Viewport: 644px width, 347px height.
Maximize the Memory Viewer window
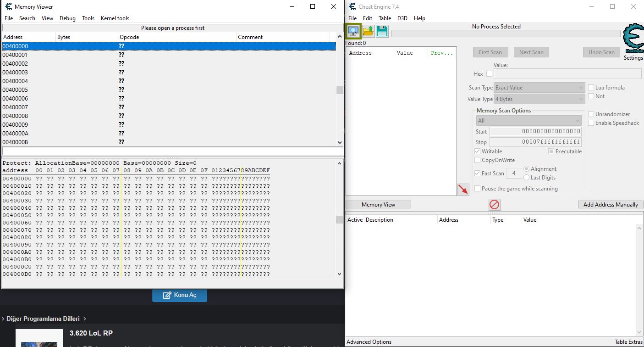click(313, 6)
